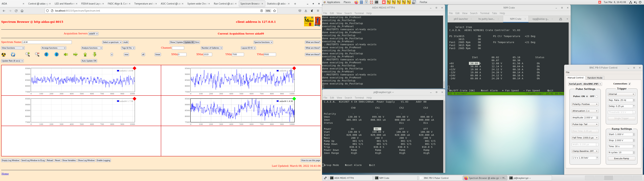This screenshot has height=181, width=644.
Task: Open the Run Control browser tab
Action: click(223, 4)
